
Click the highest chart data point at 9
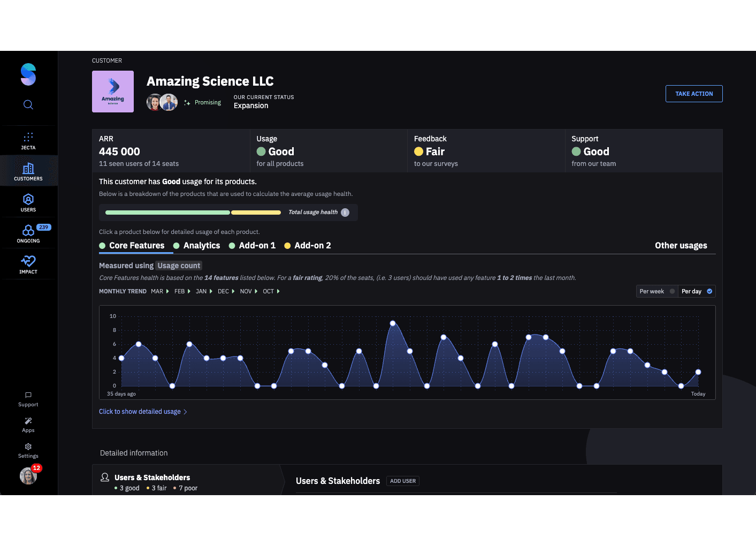tap(393, 323)
